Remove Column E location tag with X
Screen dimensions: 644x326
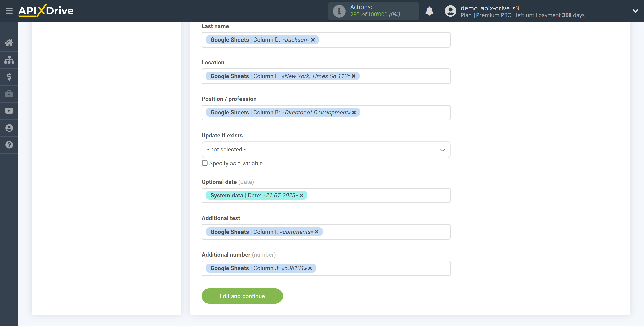354,76
